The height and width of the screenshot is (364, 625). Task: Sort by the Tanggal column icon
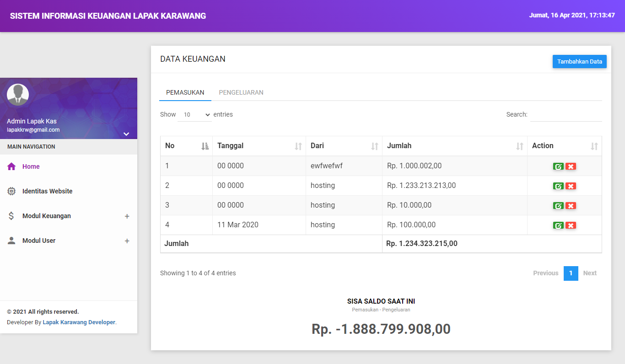pyautogui.click(x=298, y=146)
